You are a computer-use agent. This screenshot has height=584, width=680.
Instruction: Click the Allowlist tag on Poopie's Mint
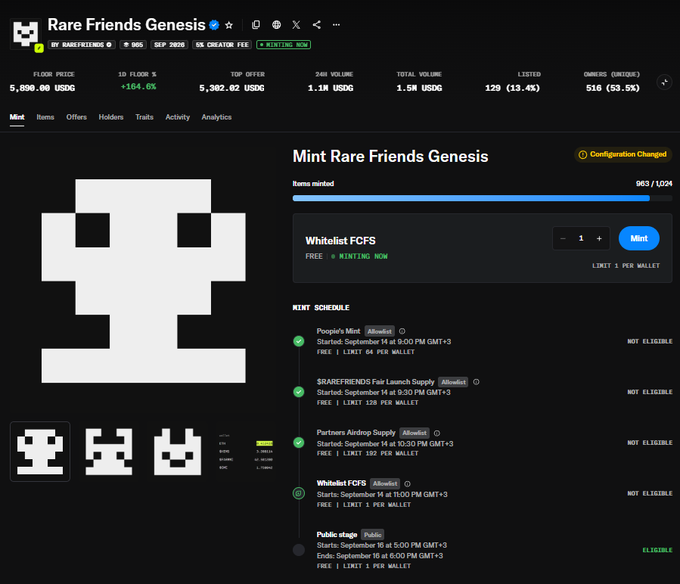379,331
